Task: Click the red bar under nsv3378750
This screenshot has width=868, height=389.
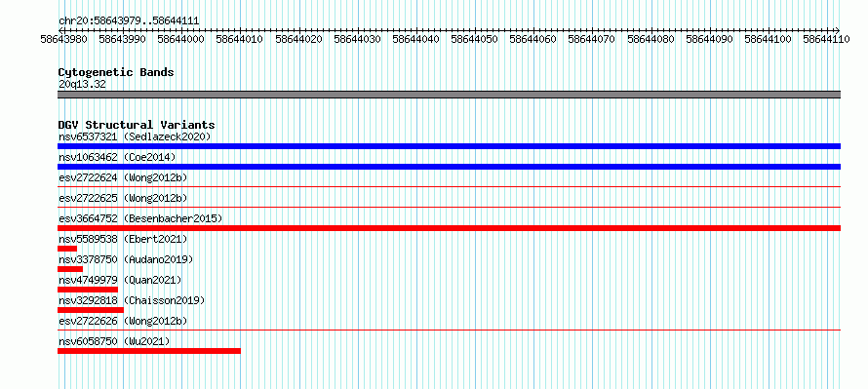Action: tap(70, 269)
